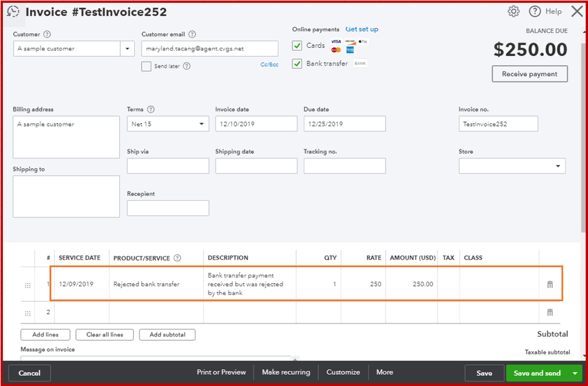Viewport: 588px width, 386px height.
Task: Click the rate 250 cell in line 1
Action: coord(363,284)
